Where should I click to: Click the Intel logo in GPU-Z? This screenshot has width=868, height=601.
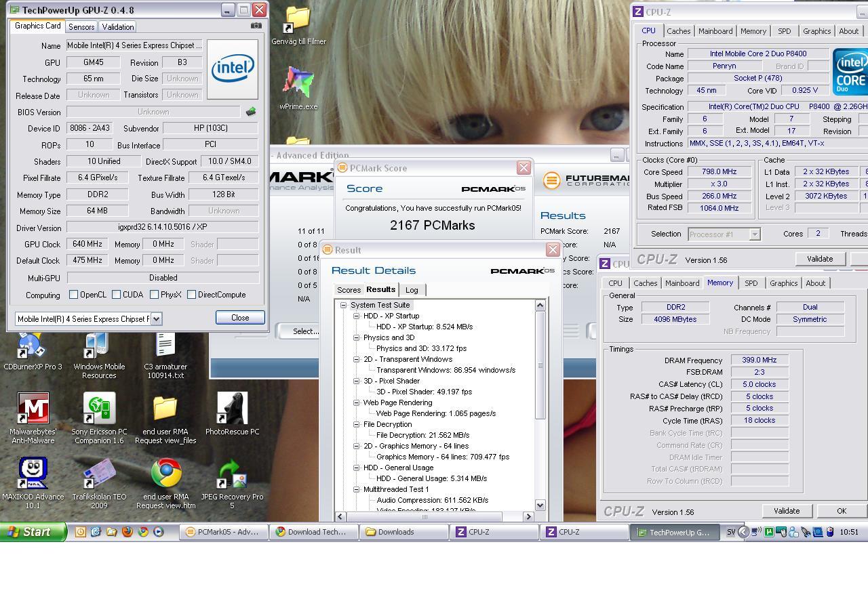coord(233,70)
